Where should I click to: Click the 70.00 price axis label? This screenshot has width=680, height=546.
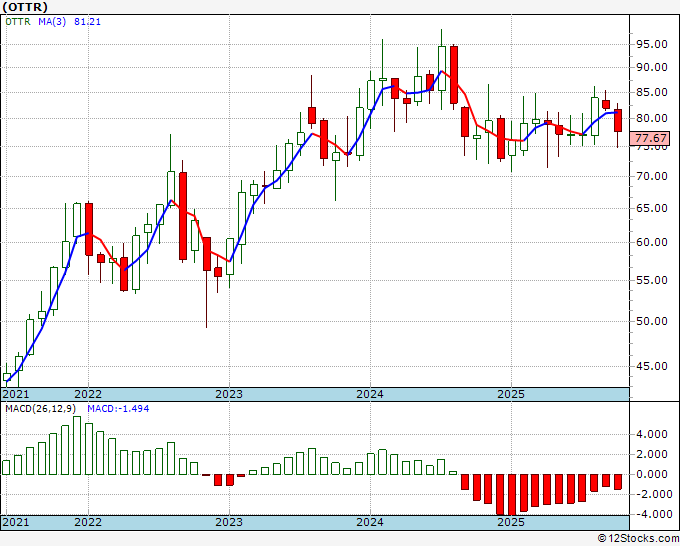[652, 176]
